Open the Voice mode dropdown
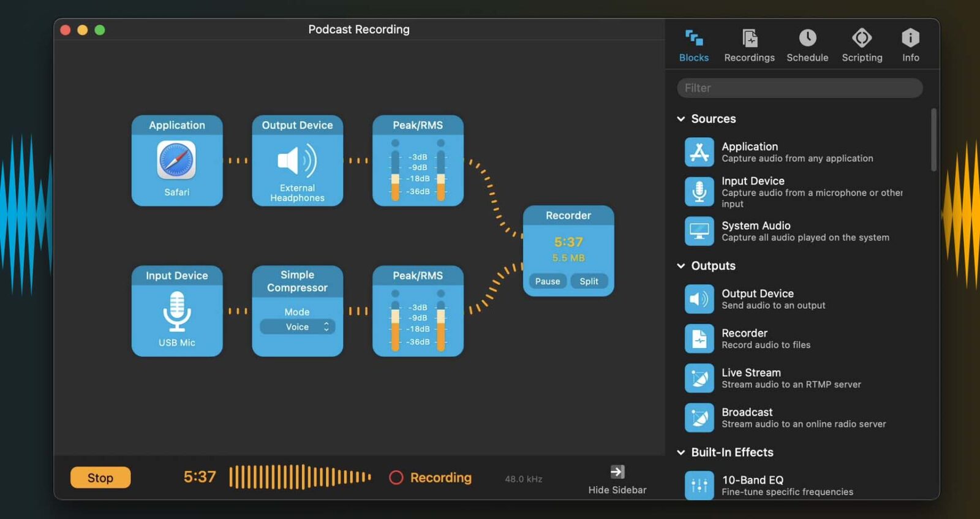The image size is (980, 519). (x=297, y=327)
